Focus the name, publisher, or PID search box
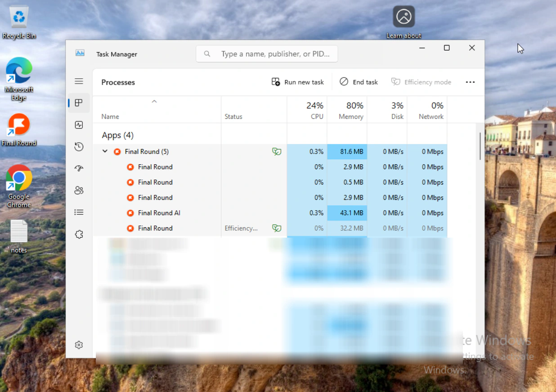The height and width of the screenshot is (392, 556). click(x=267, y=54)
